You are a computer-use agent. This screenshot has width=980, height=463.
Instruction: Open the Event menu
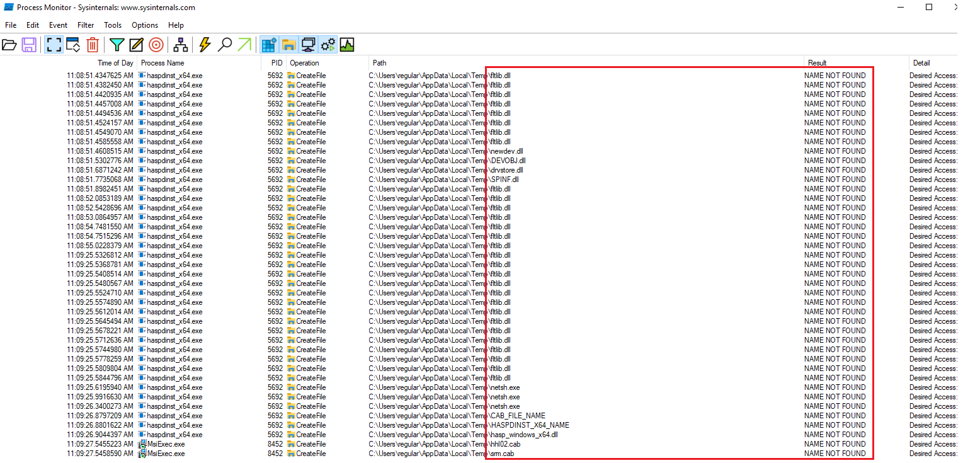59,25
